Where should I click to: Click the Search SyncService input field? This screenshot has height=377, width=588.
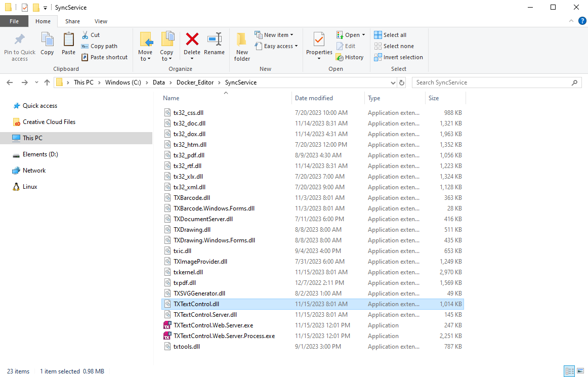pyautogui.click(x=491, y=82)
